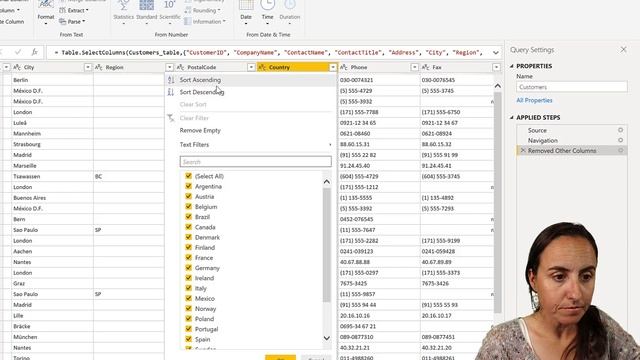Select the Removed Other Columns step
This screenshot has width=640, height=360.
click(562, 151)
